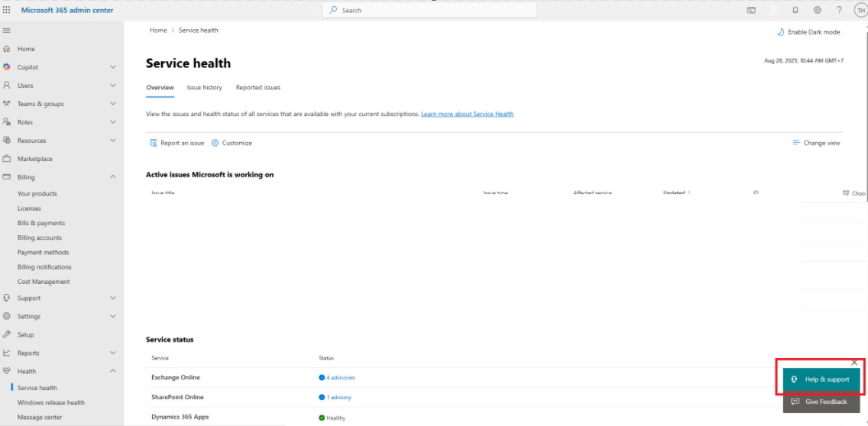Open the help question mark icon
Viewport: 868px width, 426px height.
point(839,10)
